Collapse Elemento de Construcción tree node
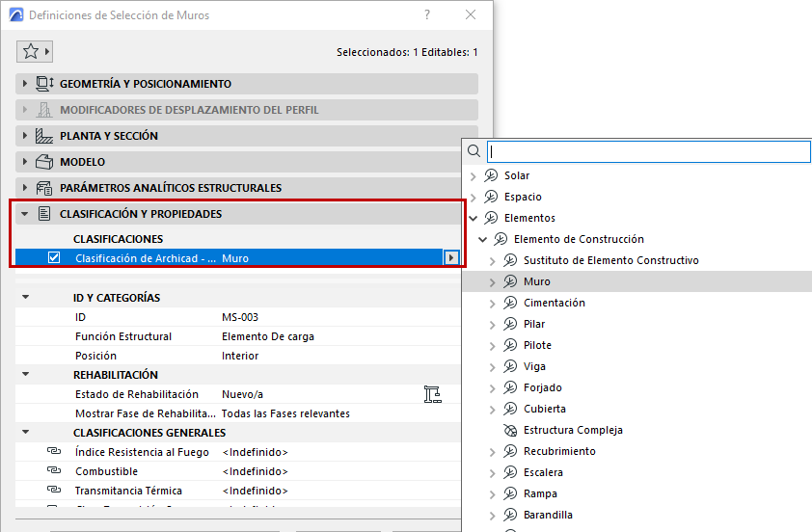This screenshot has height=532, width=812. coord(482,240)
